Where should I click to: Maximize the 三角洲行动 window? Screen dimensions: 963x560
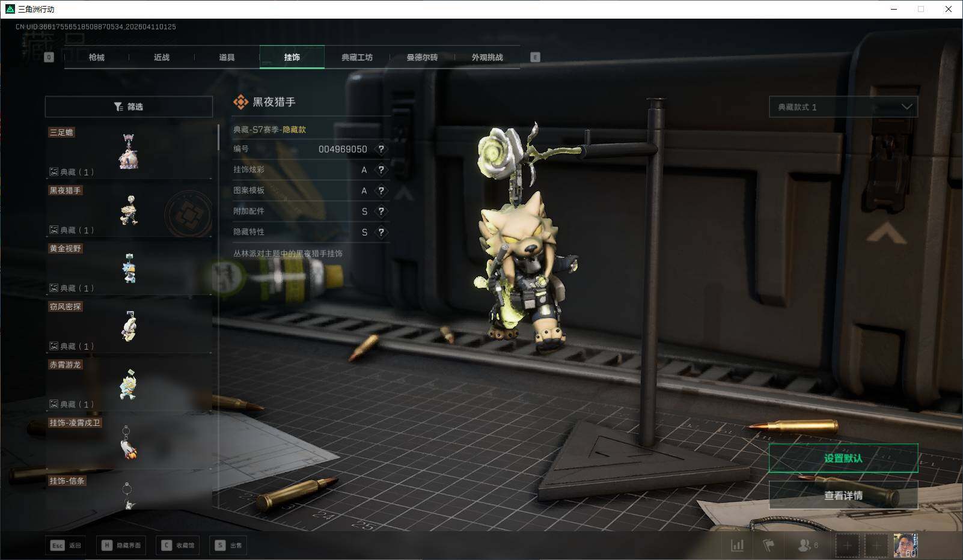921,9
